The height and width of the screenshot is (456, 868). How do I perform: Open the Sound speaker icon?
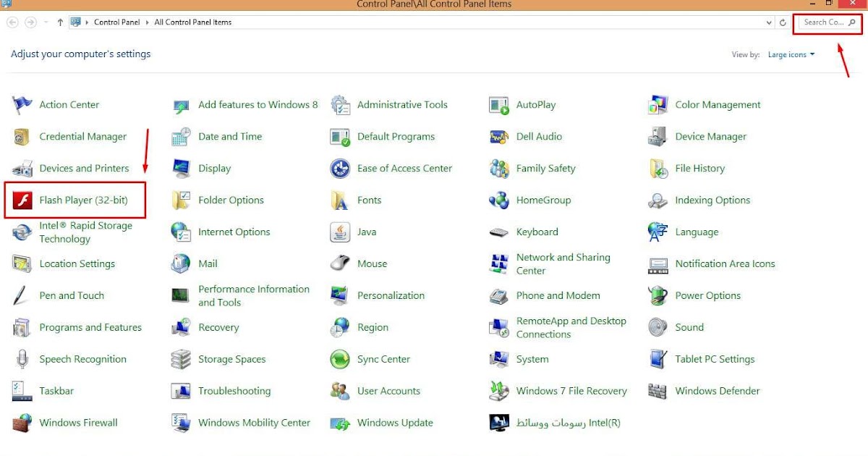658,327
